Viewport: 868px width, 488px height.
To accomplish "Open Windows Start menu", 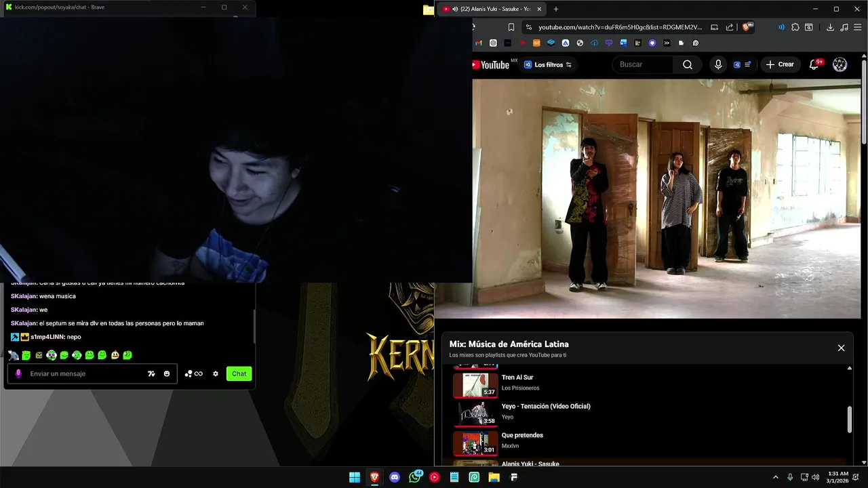I will pyautogui.click(x=355, y=477).
